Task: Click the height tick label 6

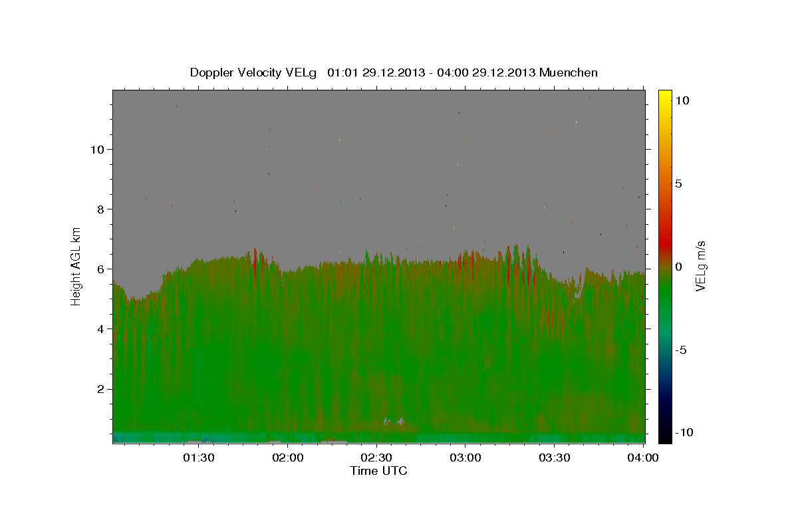Action: (x=100, y=269)
